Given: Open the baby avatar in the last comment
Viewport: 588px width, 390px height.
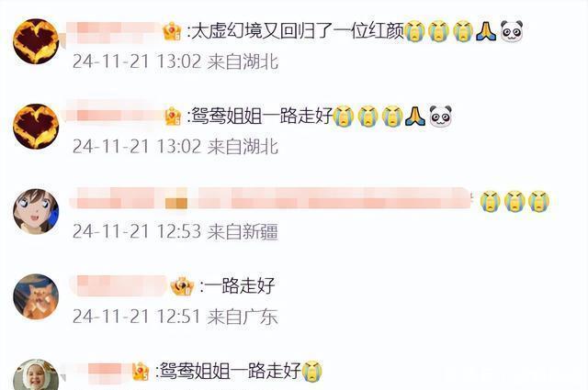Looking at the screenshot, I should [36, 374].
